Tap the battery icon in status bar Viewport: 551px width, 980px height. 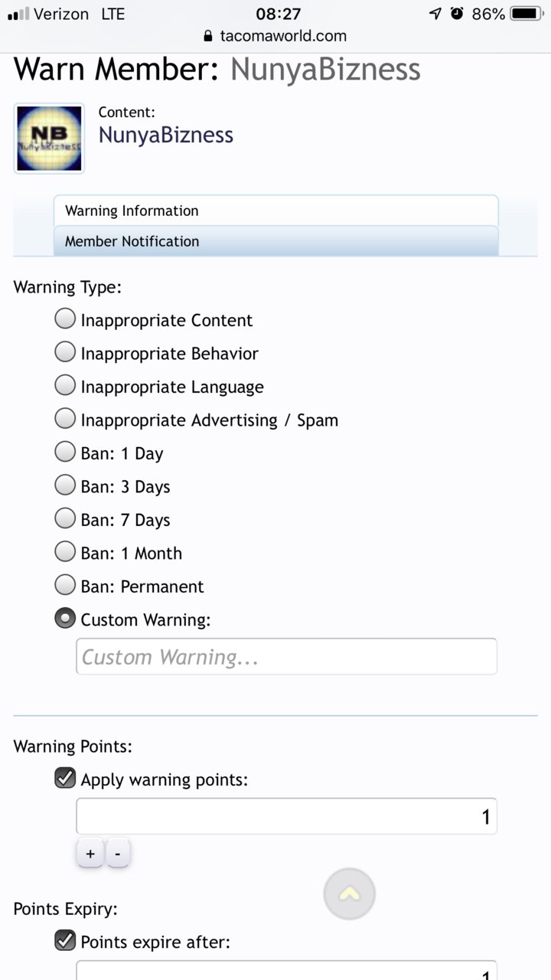pyautogui.click(x=527, y=14)
